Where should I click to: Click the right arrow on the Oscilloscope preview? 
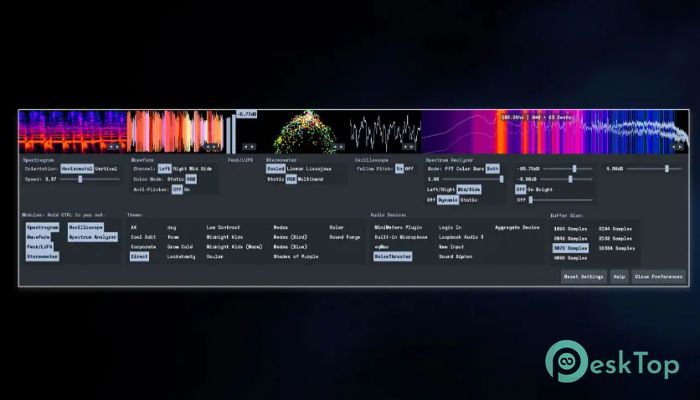[x=412, y=147]
